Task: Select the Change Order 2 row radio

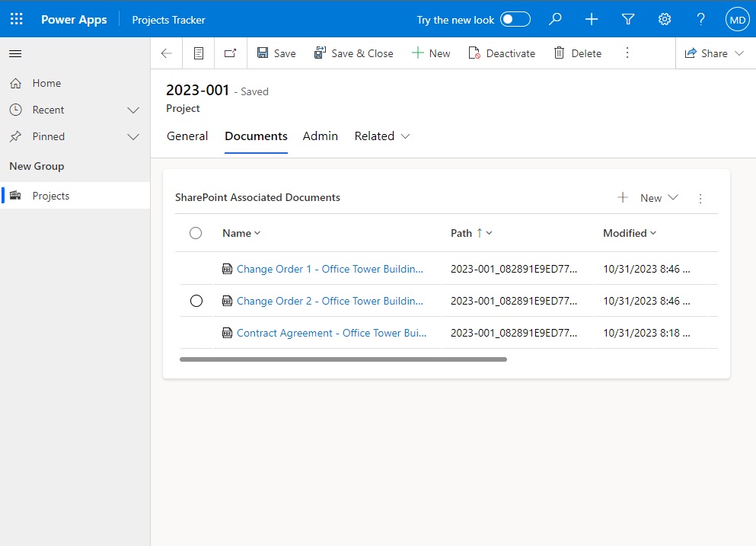Action: 196,301
